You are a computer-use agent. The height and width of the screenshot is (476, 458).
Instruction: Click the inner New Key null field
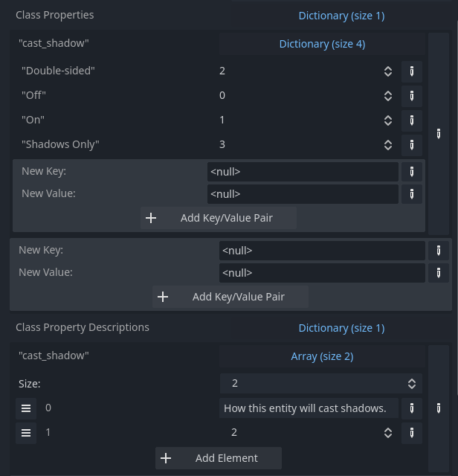[303, 172]
